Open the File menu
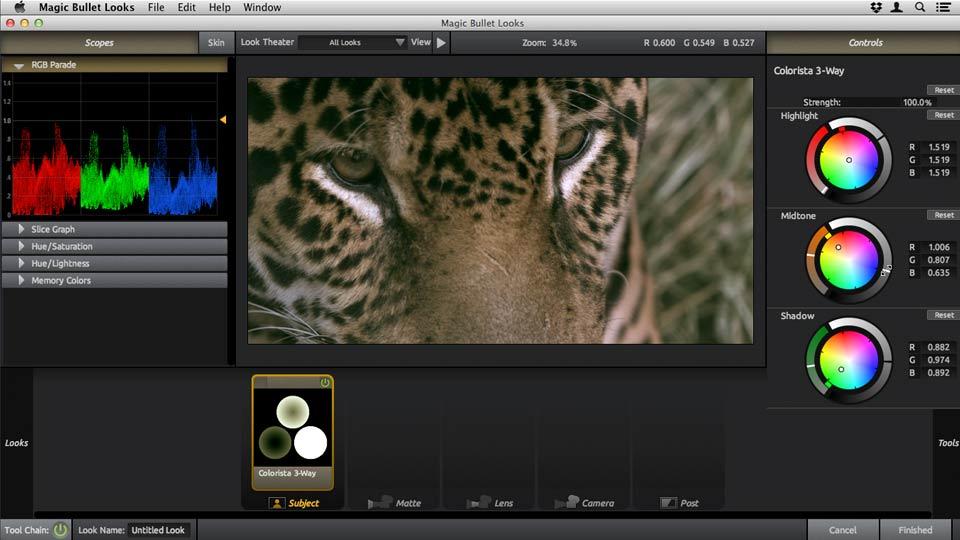The image size is (960, 540). click(156, 7)
